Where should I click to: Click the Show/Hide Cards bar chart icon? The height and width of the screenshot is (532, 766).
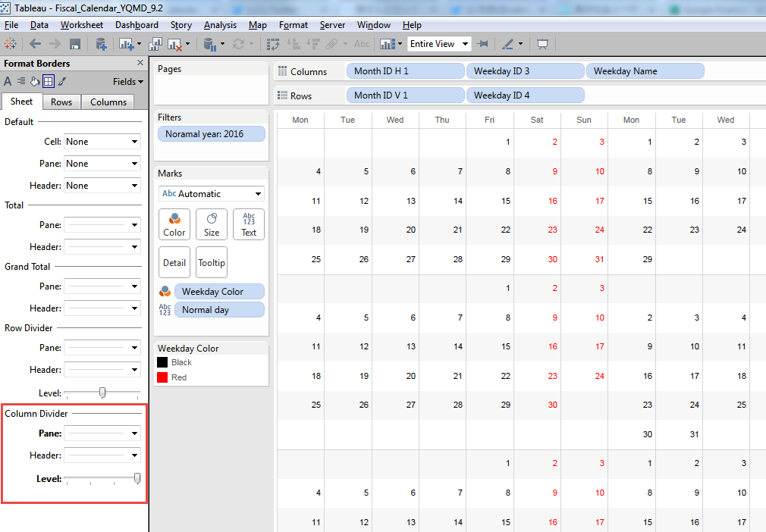(388, 45)
